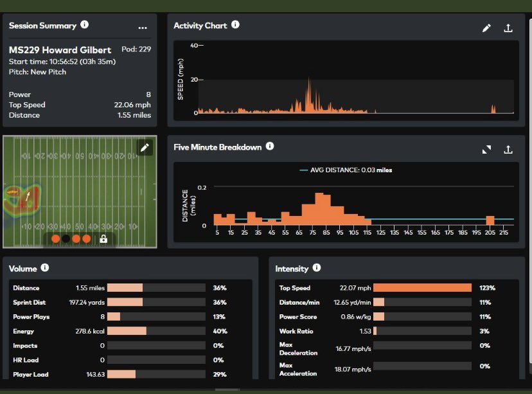Image resolution: width=532 pixels, height=394 pixels.
Task: Click the HR Load row label
Action: (x=26, y=360)
